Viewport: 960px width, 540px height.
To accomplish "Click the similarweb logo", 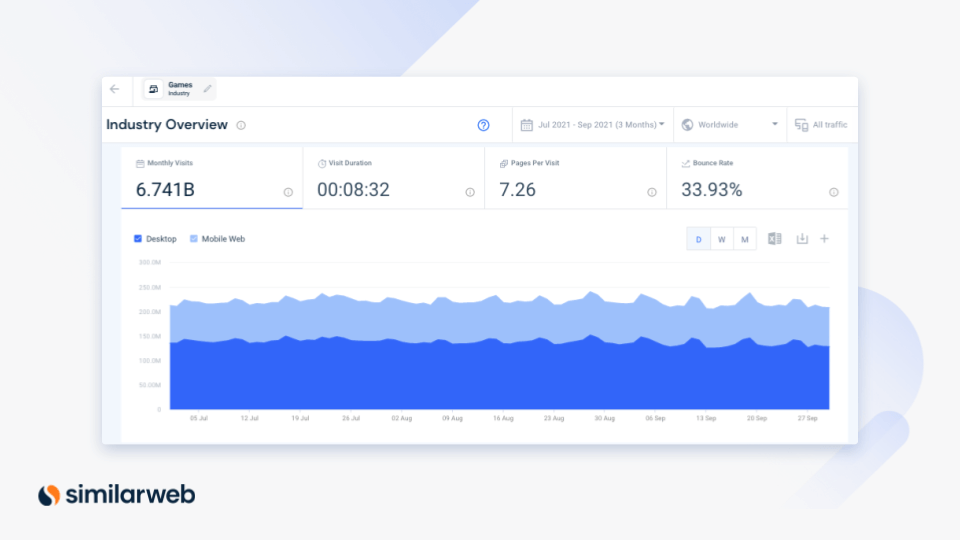I will 116,495.
